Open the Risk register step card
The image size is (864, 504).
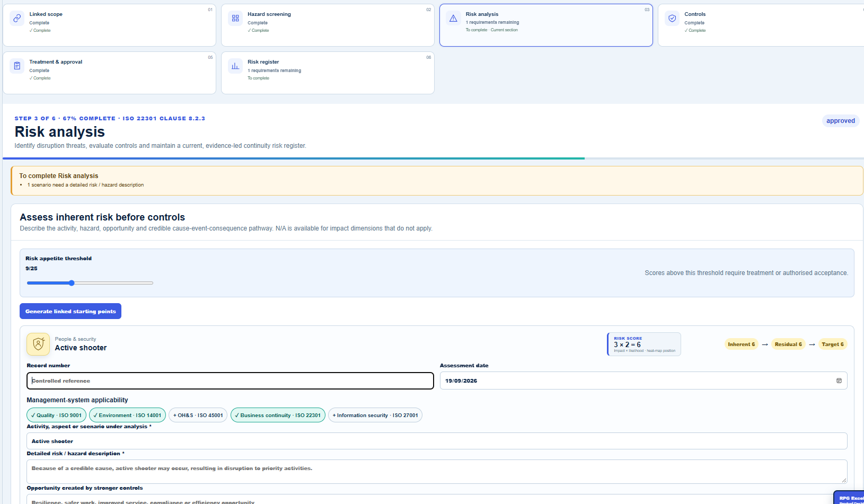click(328, 73)
